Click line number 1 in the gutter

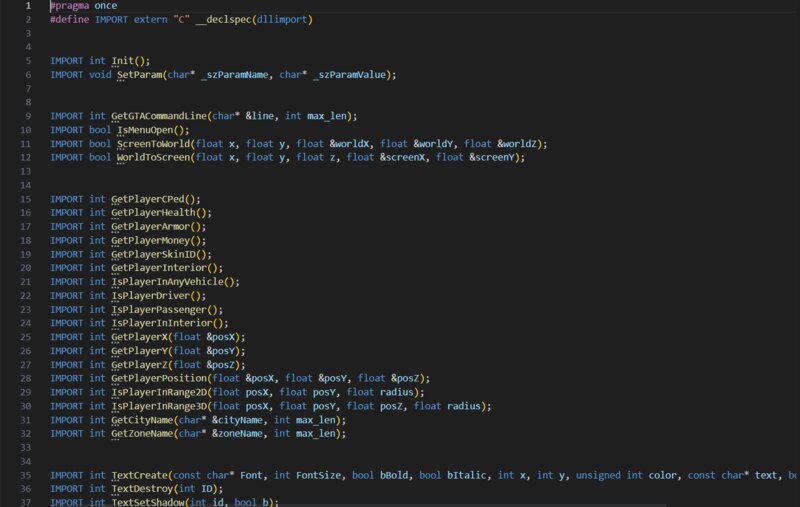(27, 6)
